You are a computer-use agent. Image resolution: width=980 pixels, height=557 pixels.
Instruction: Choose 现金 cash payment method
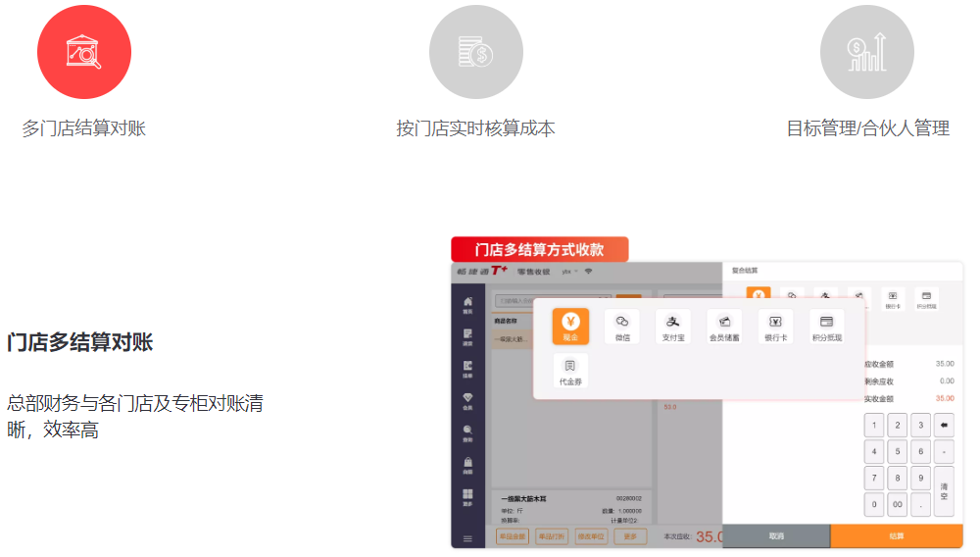[x=570, y=327]
